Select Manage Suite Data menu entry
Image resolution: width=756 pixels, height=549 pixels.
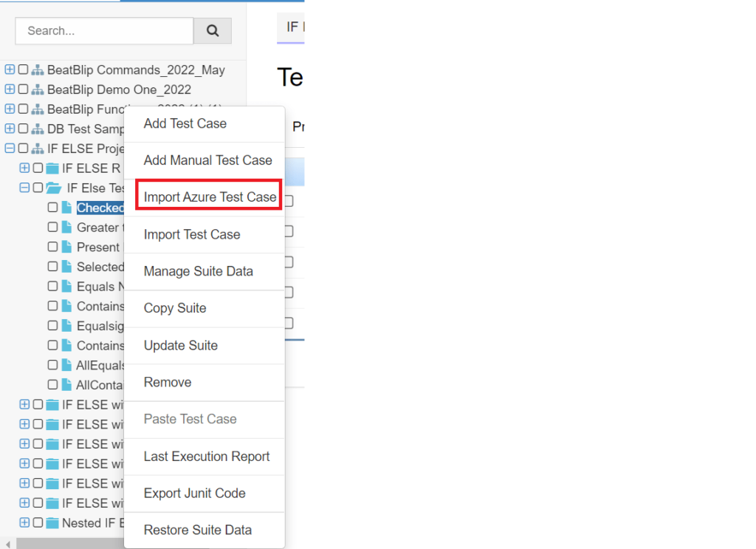tap(198, 271)
